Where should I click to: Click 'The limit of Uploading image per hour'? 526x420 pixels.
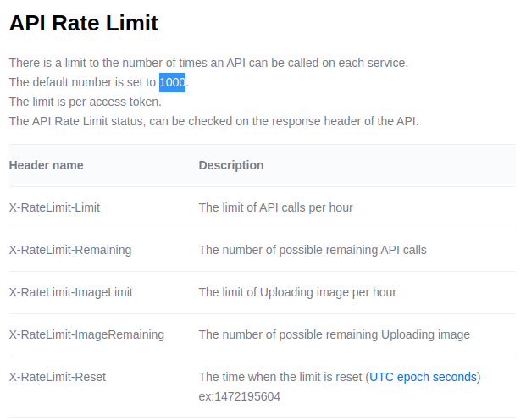coord(297,292)
